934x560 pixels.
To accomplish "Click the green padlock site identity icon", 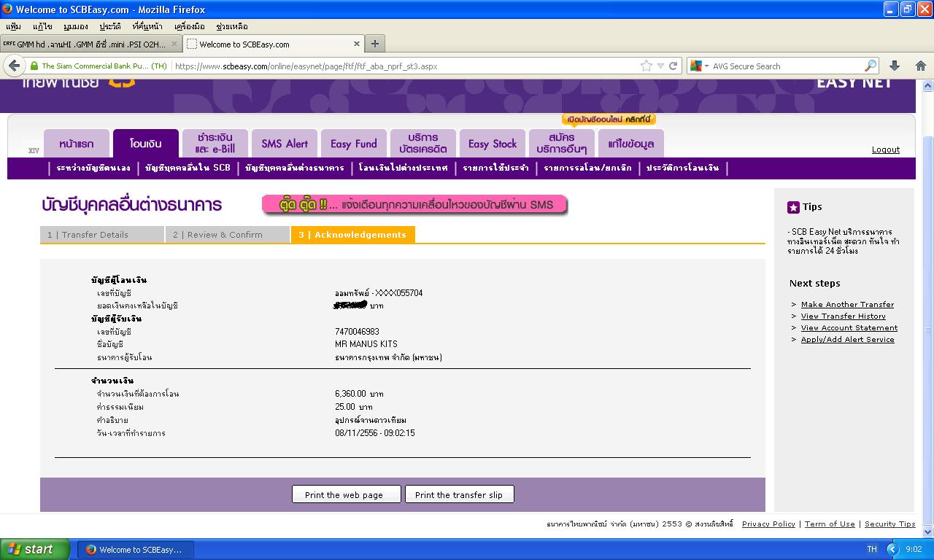I will pyautogui.click(x=34, y=66).
